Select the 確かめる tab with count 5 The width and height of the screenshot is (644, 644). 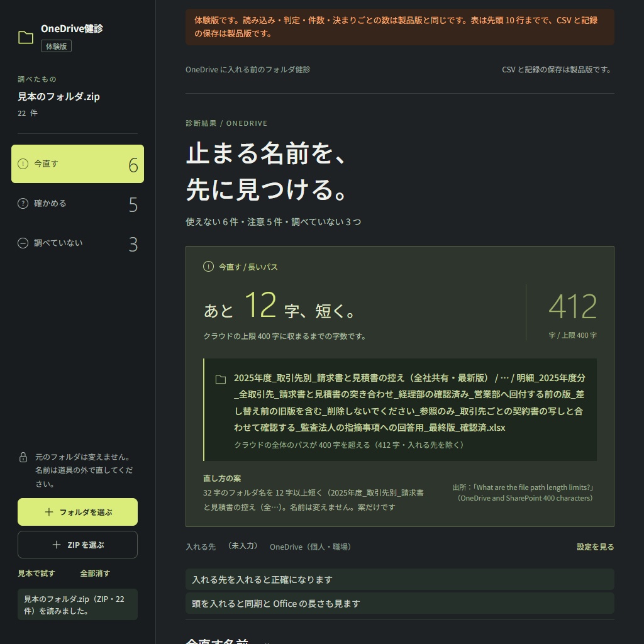coord(77,203)
